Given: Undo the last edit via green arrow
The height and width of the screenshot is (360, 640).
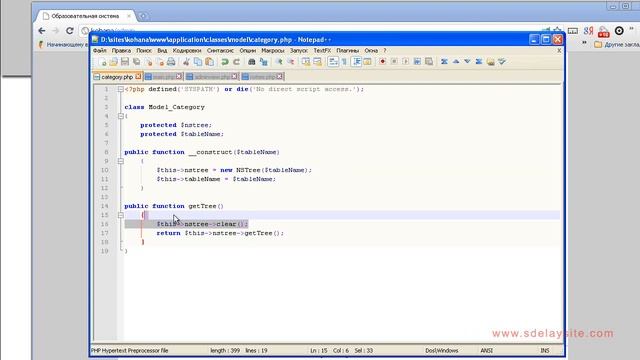Looking at the screenshot, I should point(224,62).
